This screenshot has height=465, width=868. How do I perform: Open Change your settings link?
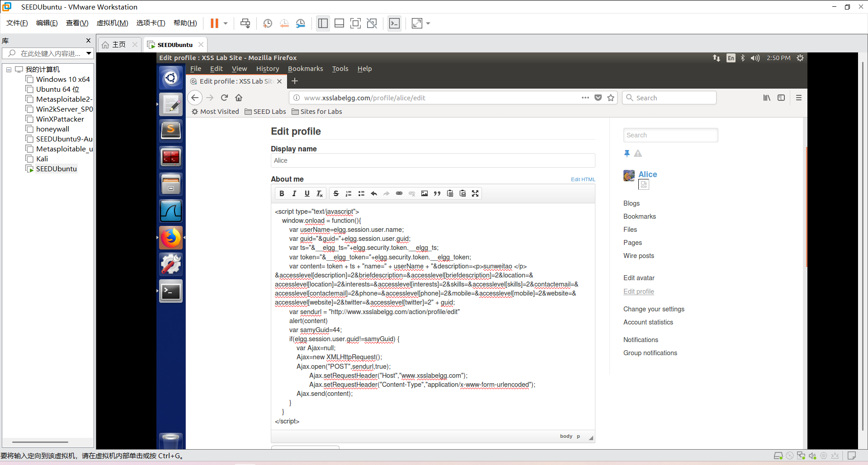654,309
